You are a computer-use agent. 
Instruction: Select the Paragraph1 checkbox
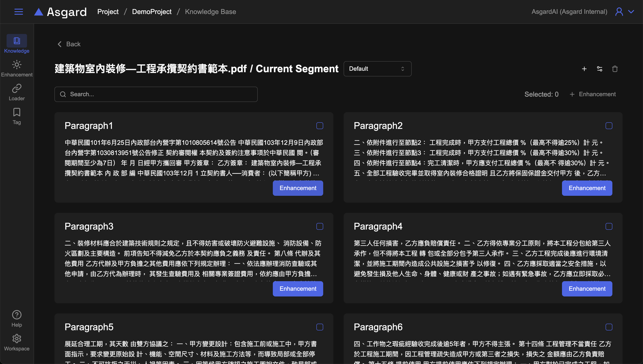320,126
